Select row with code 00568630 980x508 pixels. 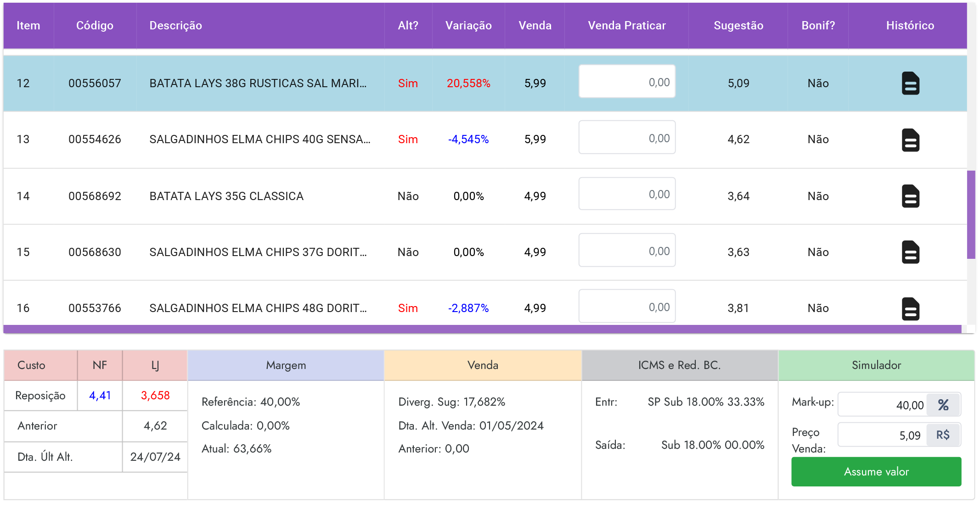(x=95, y=252)
